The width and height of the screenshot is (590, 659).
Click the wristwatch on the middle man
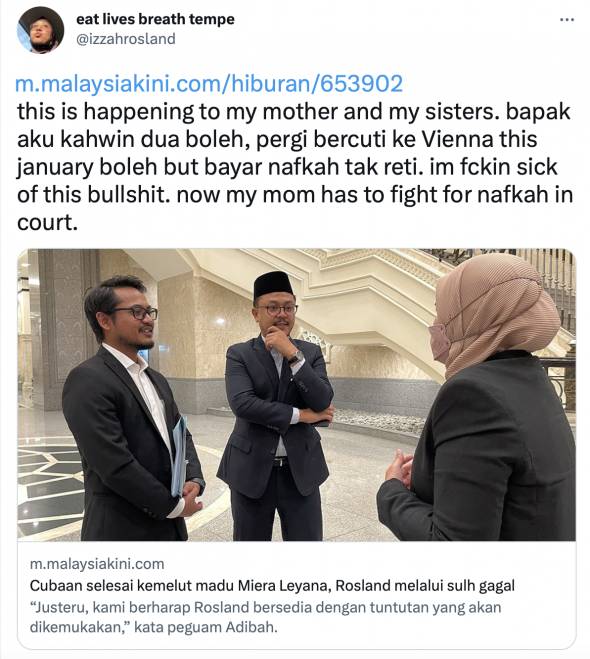pos(297,358)
